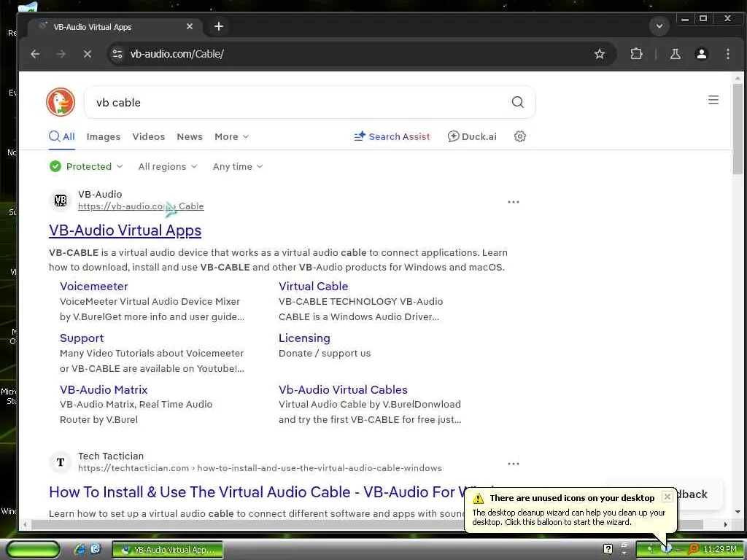Expand the Any time filter dropdown
The image size is (747, 560).
point(238,167)
